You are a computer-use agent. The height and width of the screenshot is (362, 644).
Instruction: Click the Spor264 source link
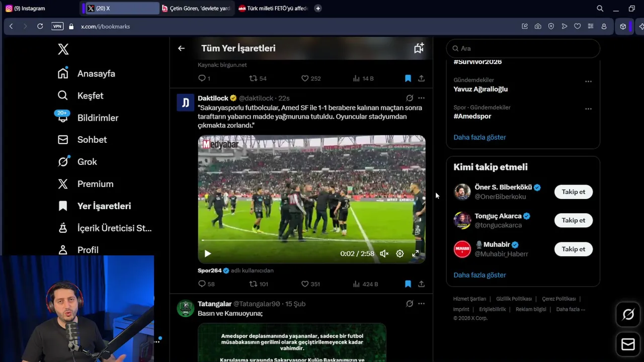210,270
